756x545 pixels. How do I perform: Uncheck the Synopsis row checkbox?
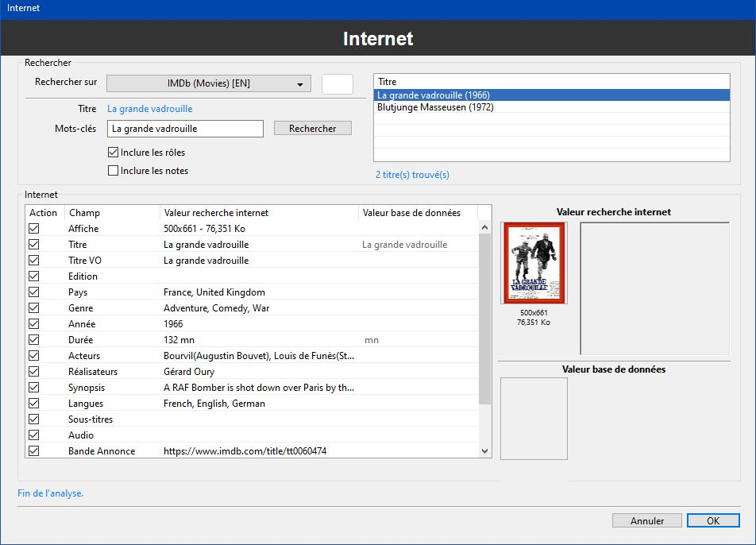(34, 388)
